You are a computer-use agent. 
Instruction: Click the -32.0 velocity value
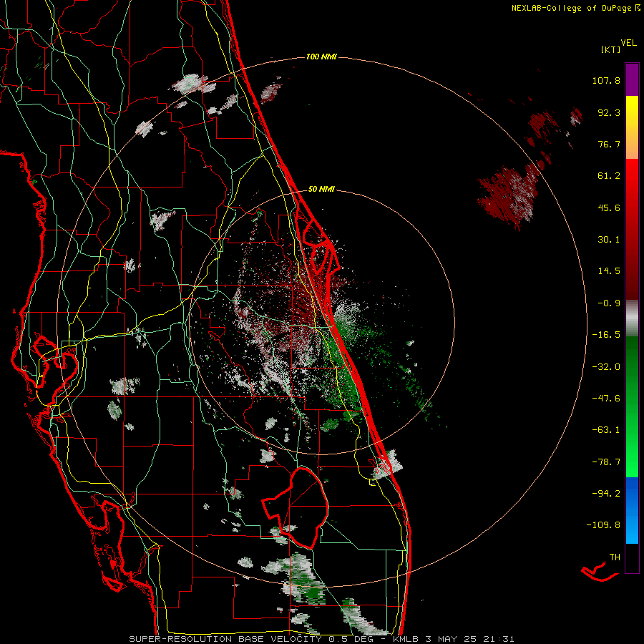[606, 367]
